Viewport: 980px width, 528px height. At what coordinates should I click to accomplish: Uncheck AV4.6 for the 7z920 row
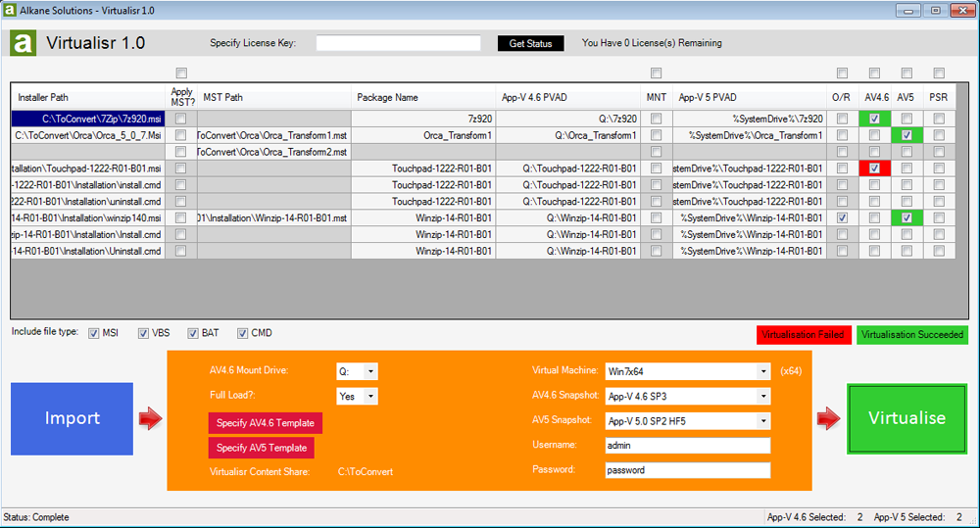point(874,119)
